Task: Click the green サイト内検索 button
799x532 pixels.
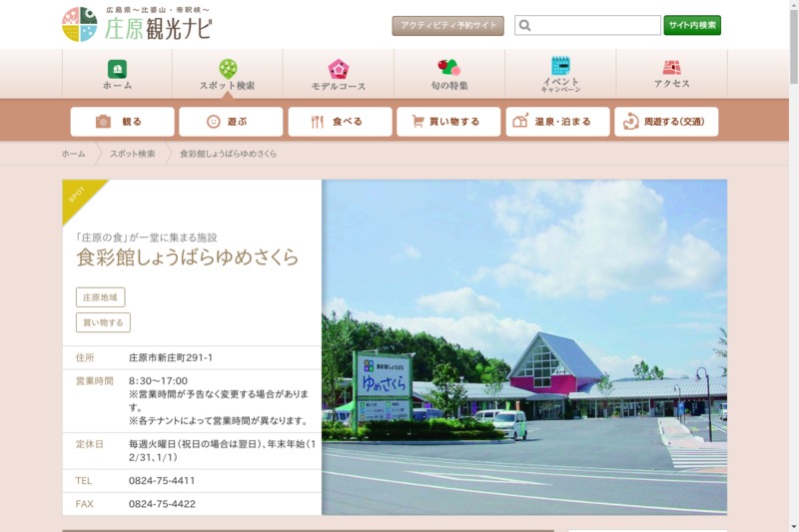Action: [x=692, y=26]
